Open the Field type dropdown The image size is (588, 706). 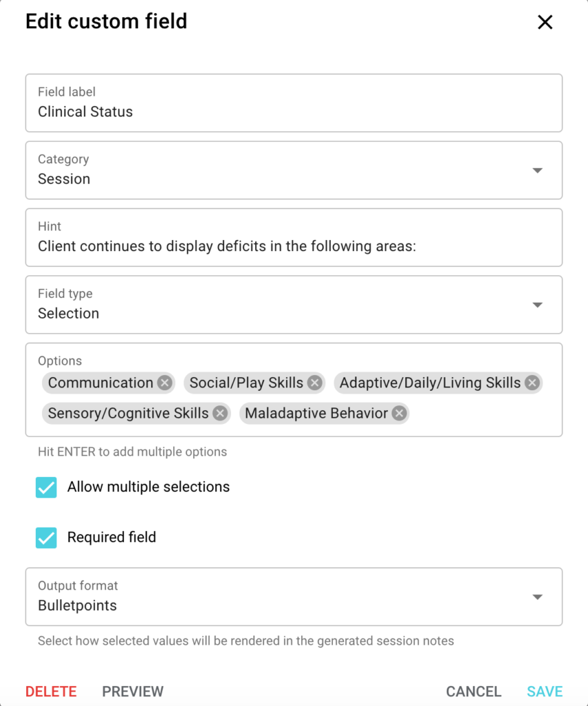pos(537,305)
